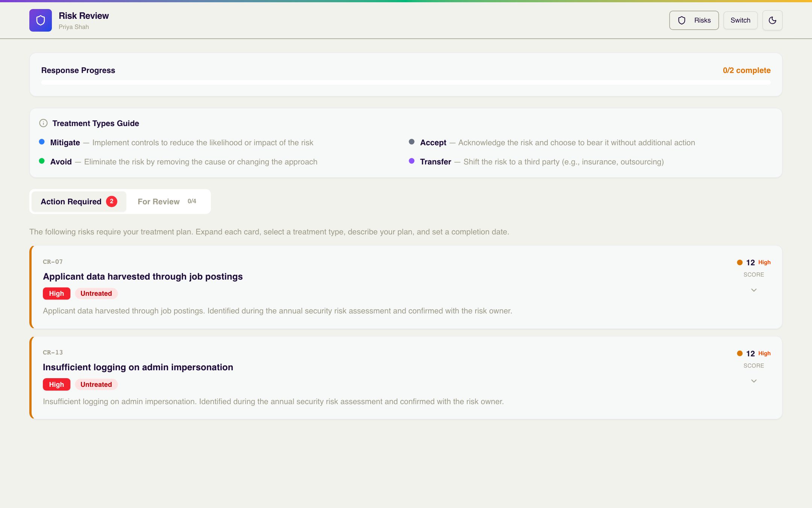Viewport: 812px width, 508px height.
Task: Click the CR-07 identifier label
Action: tap(53, 262)
